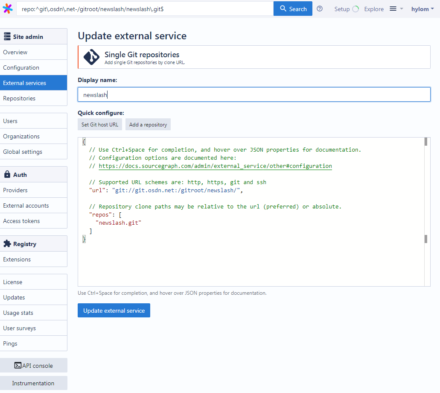Viewport: 440px width, 393px height.
Task: Click the API console button
Action: tap(33, 365)
